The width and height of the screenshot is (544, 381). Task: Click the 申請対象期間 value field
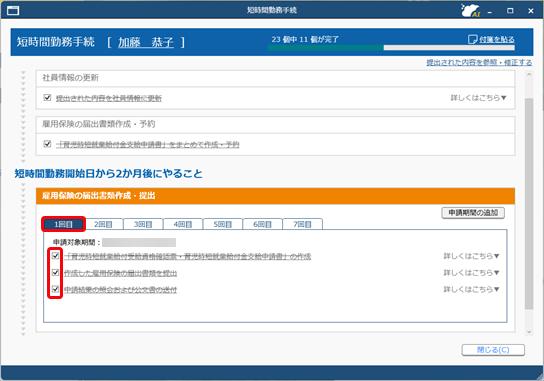[x=139, y=242]
